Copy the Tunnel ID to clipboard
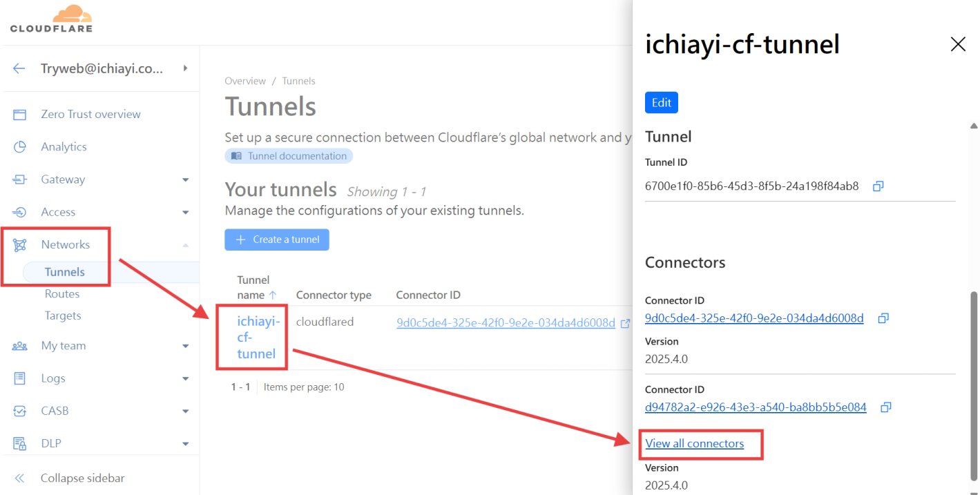Screen dimensions: 980x495 tap(878, 186)
